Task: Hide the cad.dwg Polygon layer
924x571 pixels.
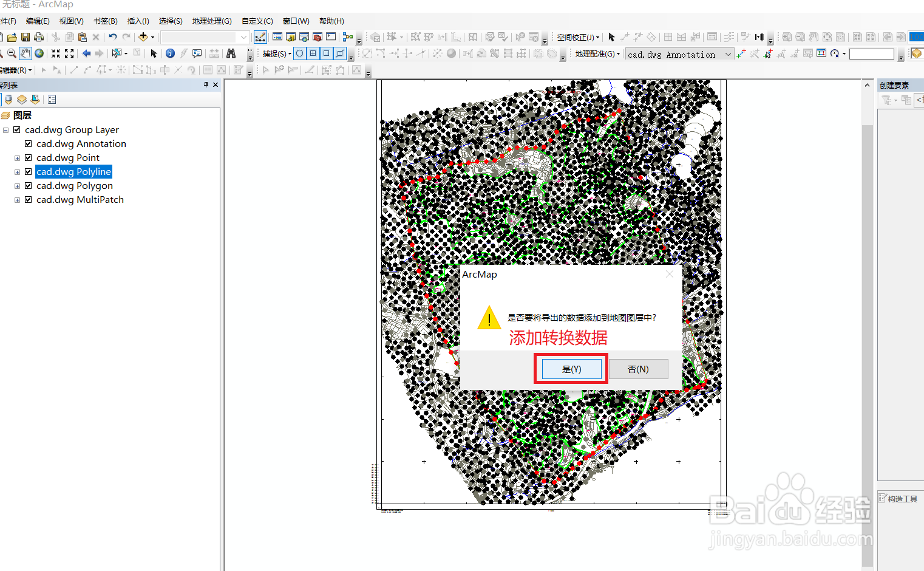Action: coord(28,185)
